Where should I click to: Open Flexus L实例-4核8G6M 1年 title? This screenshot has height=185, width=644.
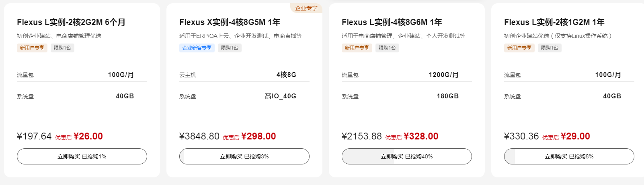pos(392,22)
